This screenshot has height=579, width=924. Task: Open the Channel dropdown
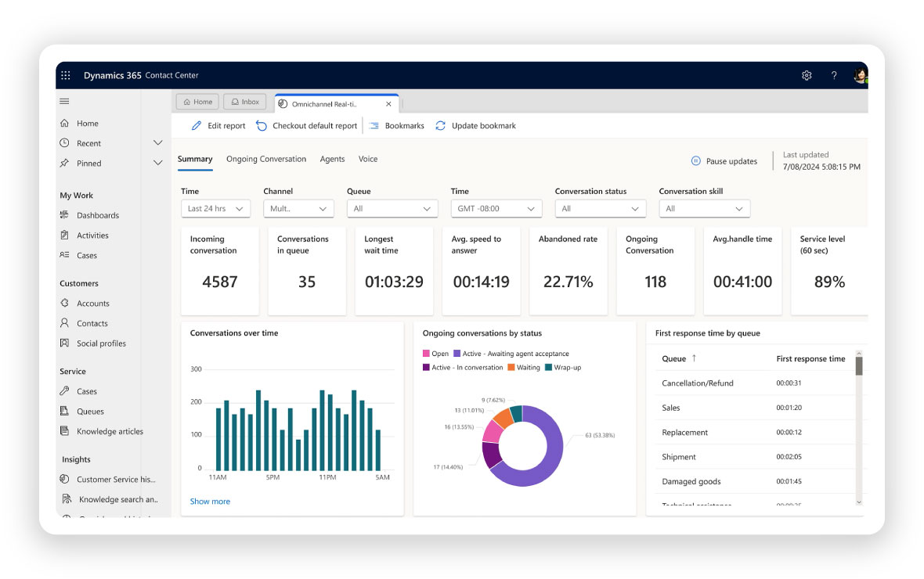click(x=299, y=208)
